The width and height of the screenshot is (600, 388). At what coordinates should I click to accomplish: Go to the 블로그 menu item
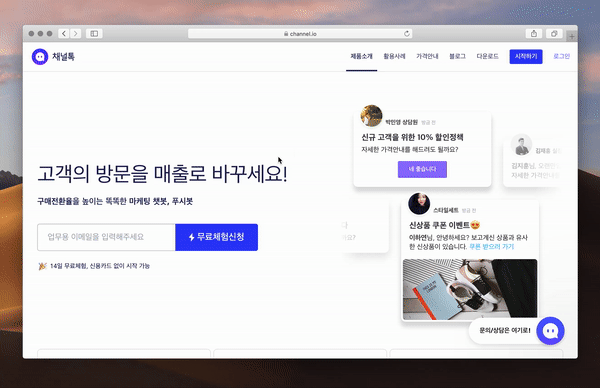pos(457,56)
